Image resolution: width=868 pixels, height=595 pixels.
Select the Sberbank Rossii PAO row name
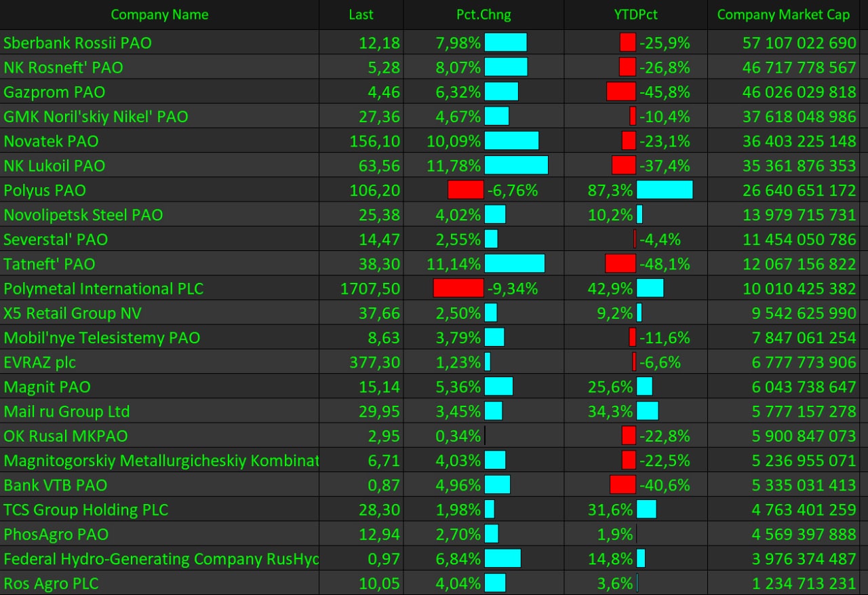[78, 43]
